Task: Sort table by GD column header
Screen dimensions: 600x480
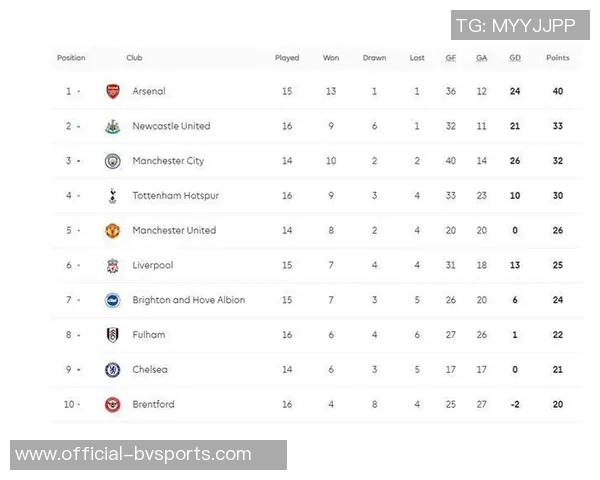Action: click(x=515, y=58)
